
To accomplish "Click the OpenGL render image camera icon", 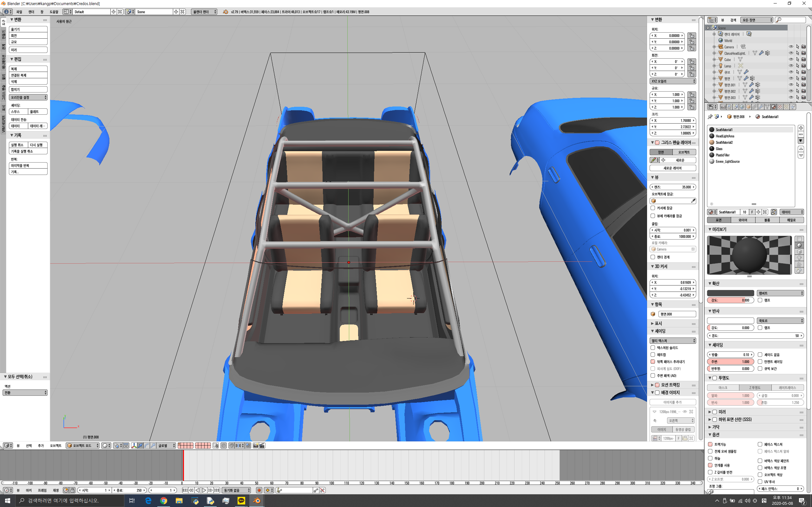I will (256, 446).
